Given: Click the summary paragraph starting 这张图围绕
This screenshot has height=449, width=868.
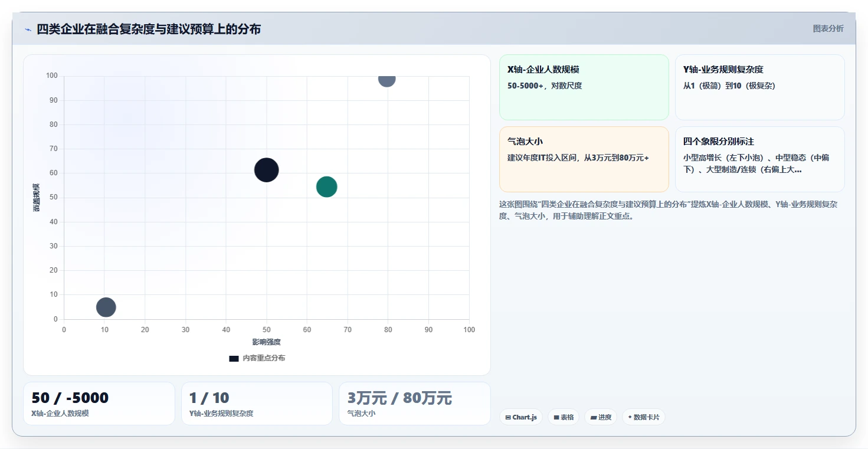Looking at the screenshot, I should click(x=669, y=210).
